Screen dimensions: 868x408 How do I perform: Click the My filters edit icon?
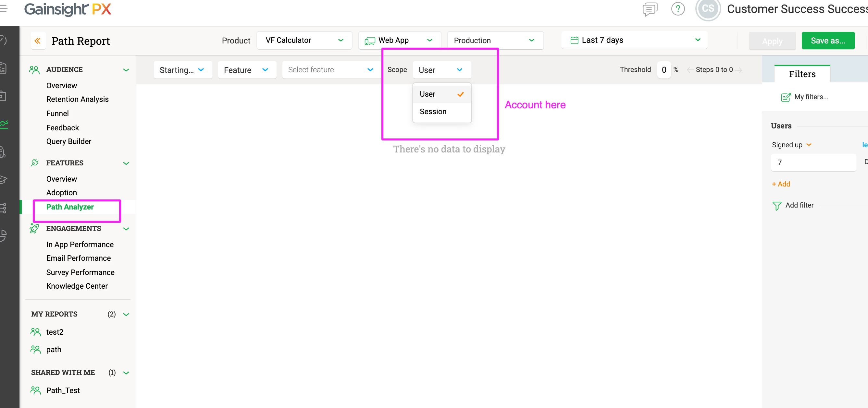click(x=786, y=97)
